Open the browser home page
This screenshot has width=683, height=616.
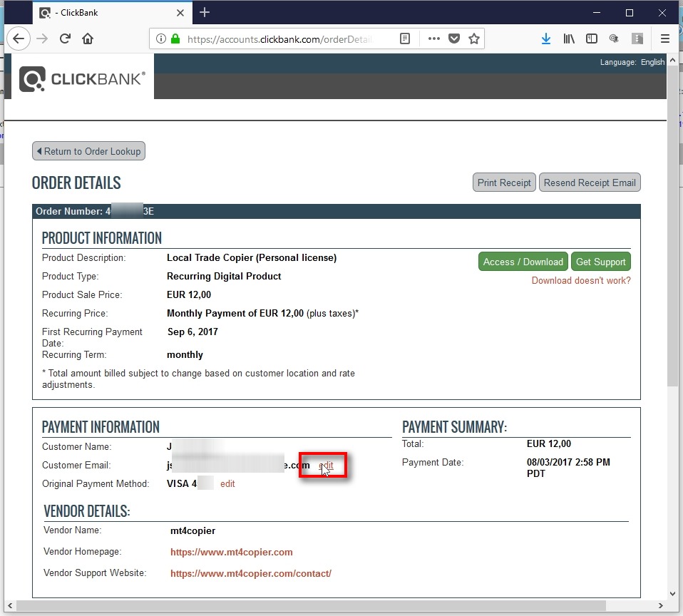88,38
